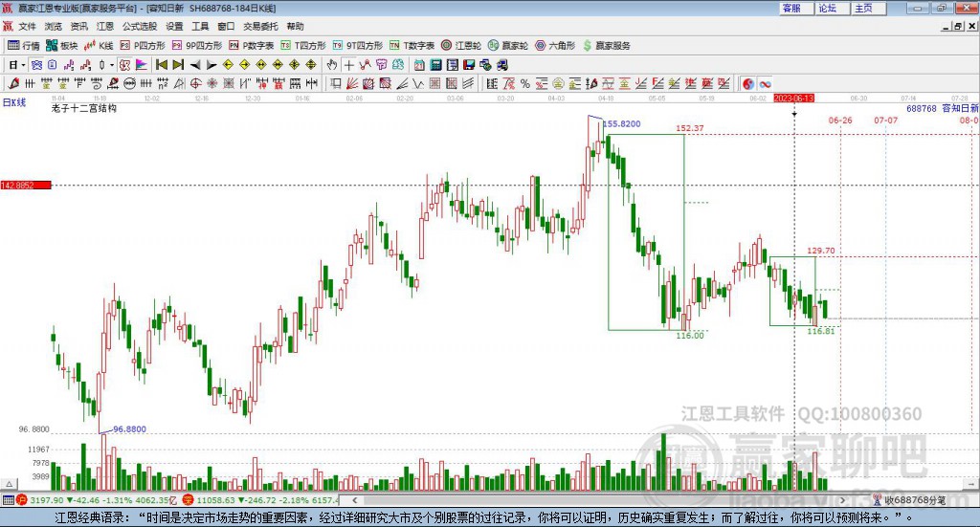The image size is (980, 527).
Task: Step chart right with black arrow
Action: point(212,65)
